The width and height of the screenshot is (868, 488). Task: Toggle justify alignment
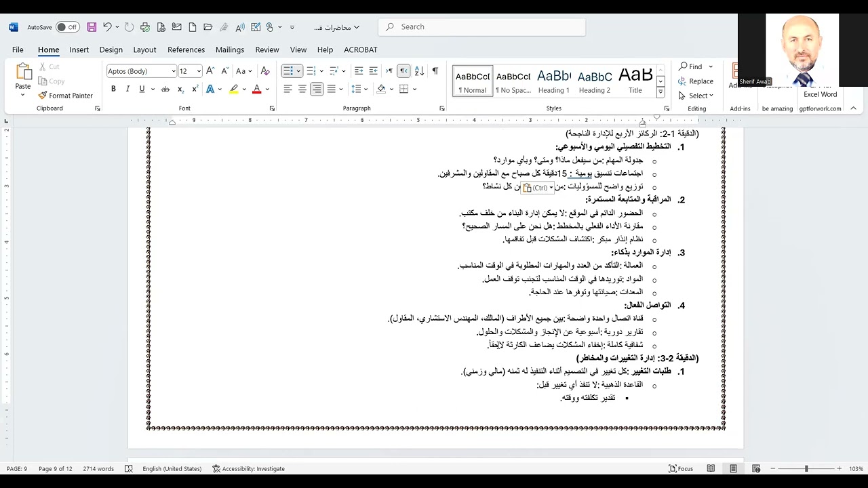[x=331, y=89]
